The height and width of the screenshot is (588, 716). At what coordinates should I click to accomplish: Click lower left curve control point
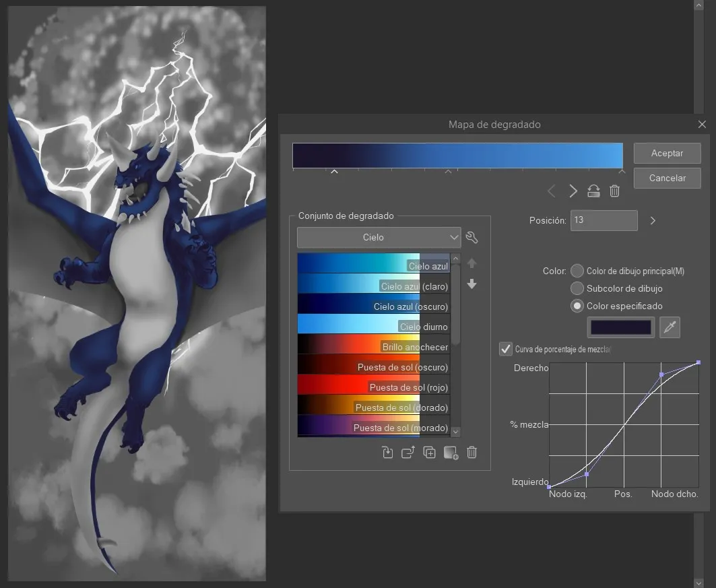pos(586,474)
